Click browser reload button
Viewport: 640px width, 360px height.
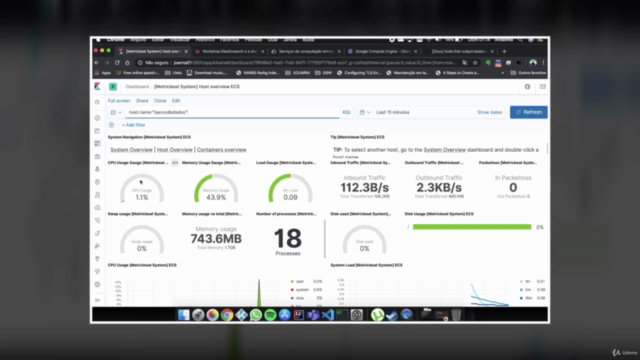pyautogui.click(x=117, y=63)
